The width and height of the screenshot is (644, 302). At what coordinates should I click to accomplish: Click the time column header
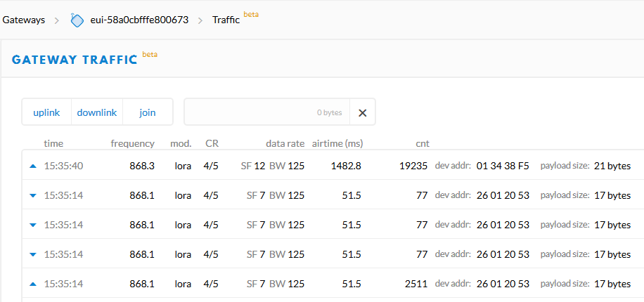53,143
